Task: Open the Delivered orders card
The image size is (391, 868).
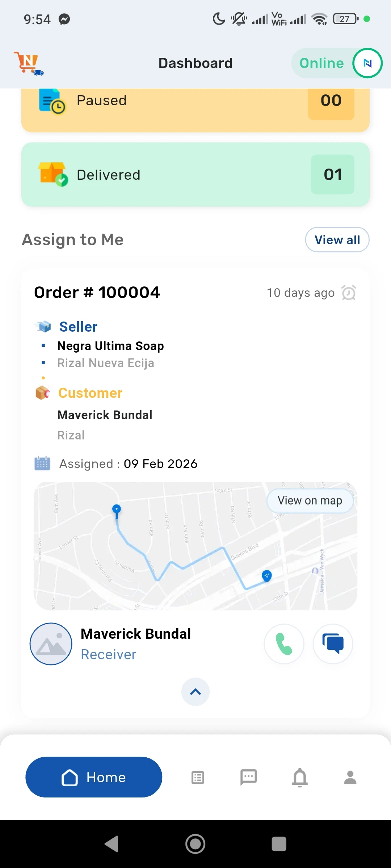Action: [195, 175]
